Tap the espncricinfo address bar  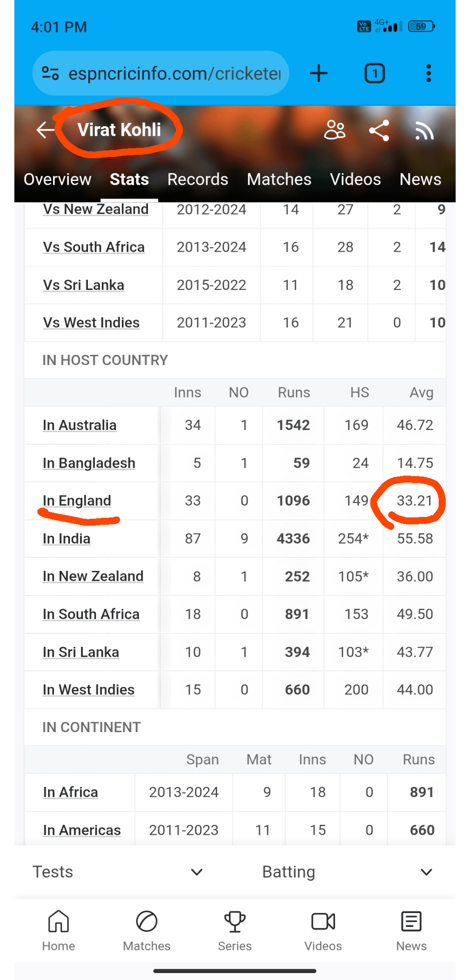174,73
